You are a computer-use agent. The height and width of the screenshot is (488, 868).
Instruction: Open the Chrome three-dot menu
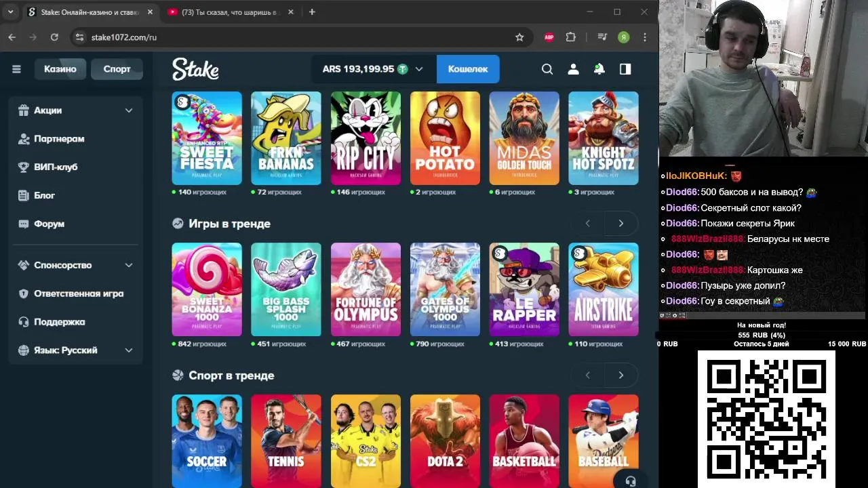pyautogui.click(x=645, y=37)
